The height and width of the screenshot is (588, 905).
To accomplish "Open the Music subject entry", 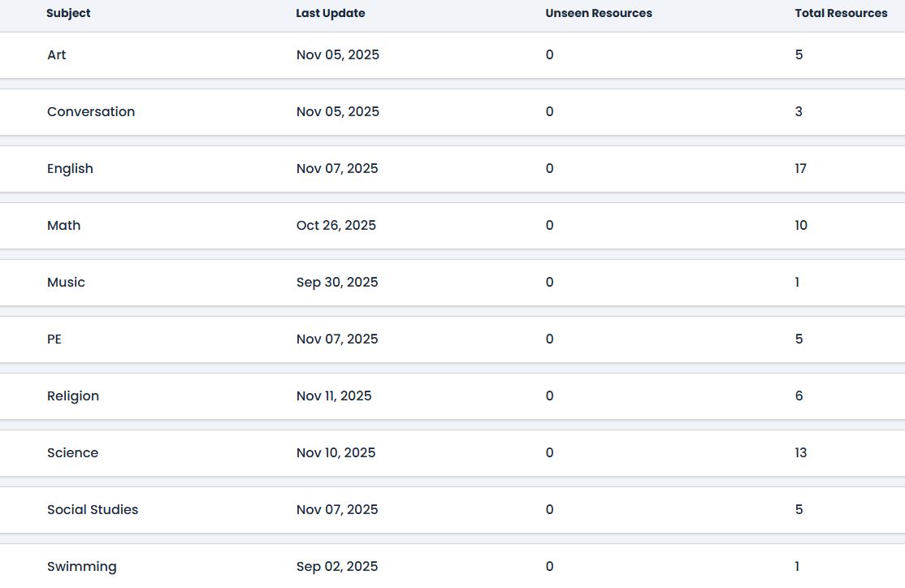I will click(x=66, y=283).
